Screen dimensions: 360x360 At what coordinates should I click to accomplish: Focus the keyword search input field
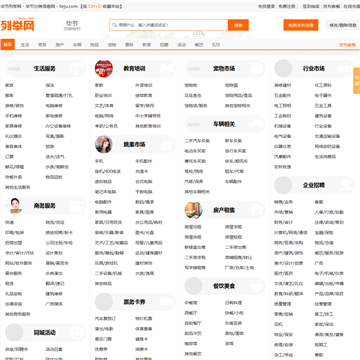169,25
